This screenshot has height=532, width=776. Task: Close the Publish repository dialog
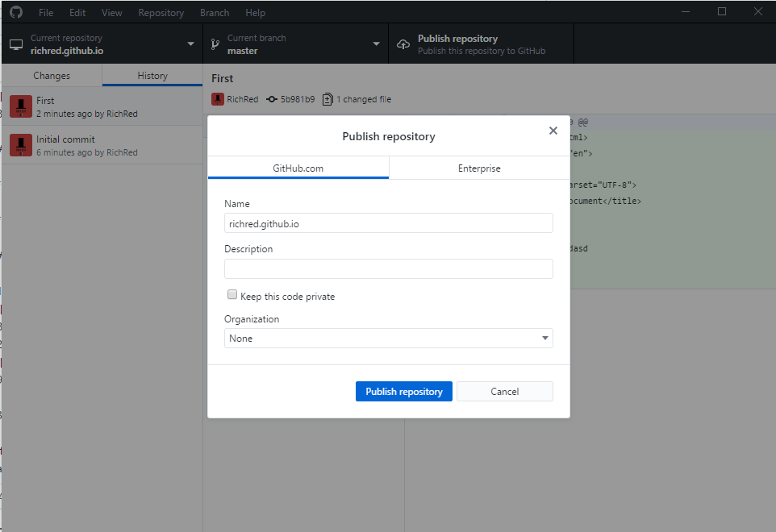pyautogui.click(x=553, y=131)
